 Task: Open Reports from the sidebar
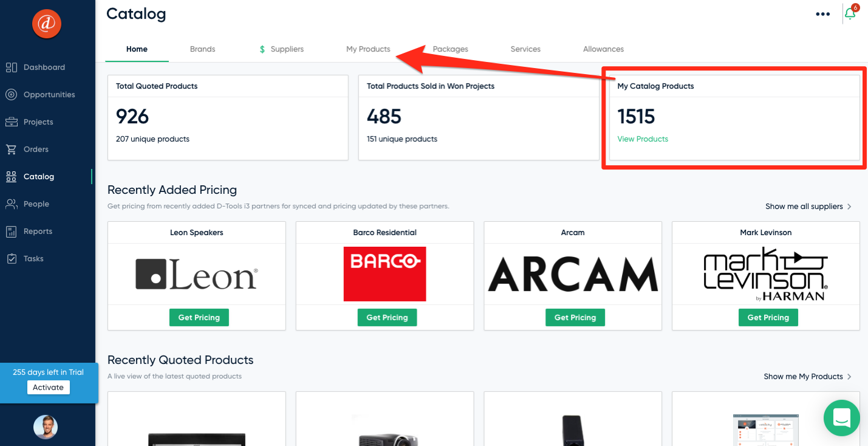tap(38, 232)
